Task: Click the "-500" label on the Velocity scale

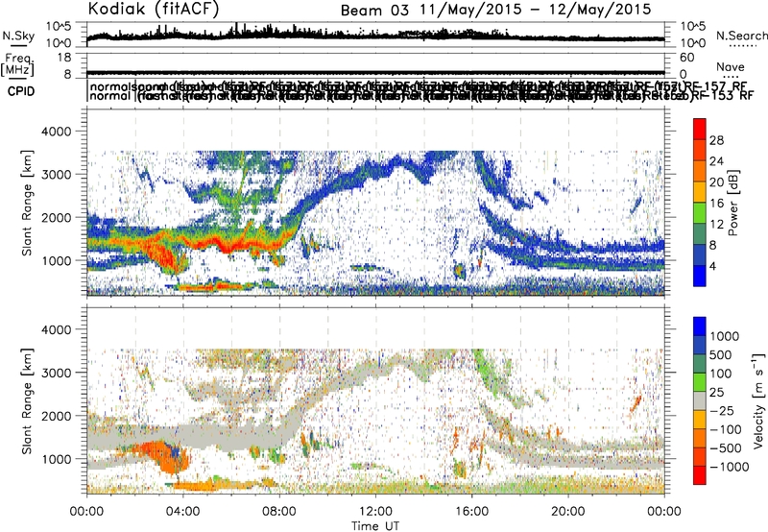Action: [726, 447]
